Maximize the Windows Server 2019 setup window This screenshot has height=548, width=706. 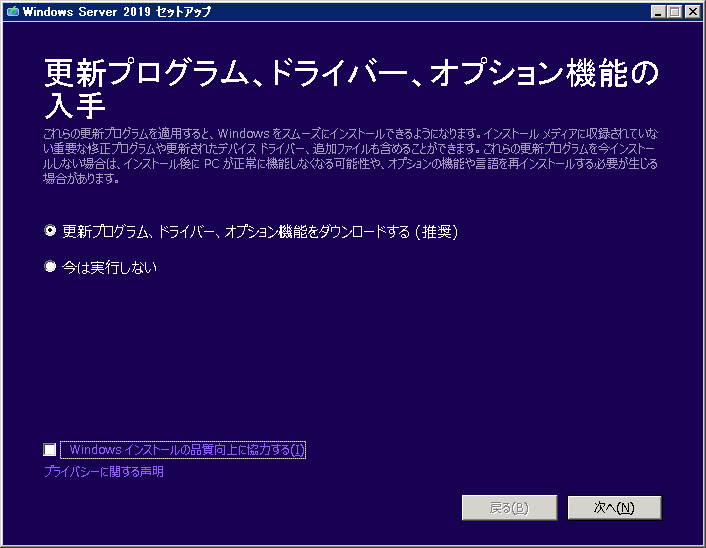pos(675,12)
